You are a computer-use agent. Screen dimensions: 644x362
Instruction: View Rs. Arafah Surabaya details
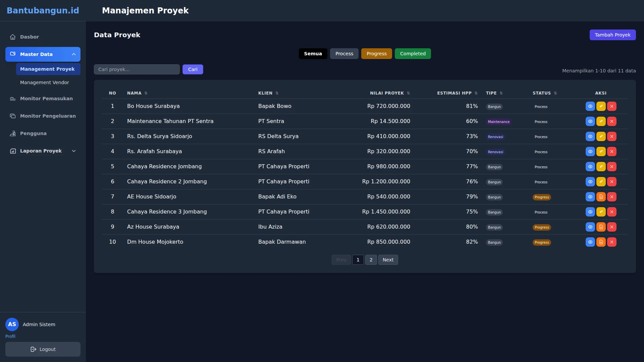click(590, 152)
